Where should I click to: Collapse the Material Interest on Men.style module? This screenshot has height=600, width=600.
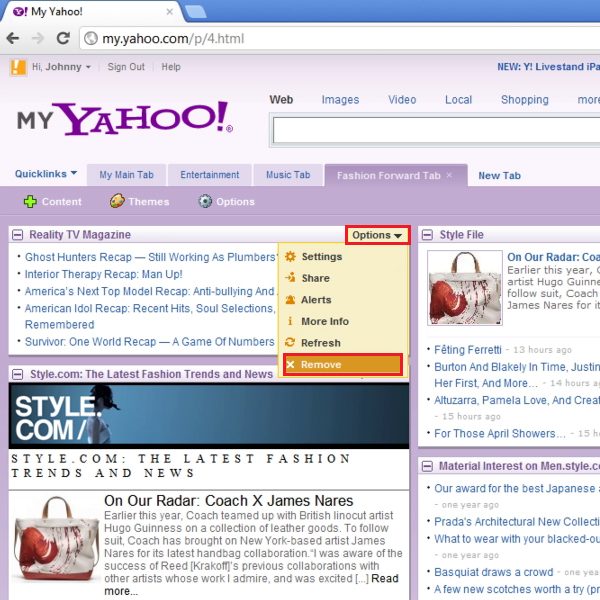click(x=427, y=466)
